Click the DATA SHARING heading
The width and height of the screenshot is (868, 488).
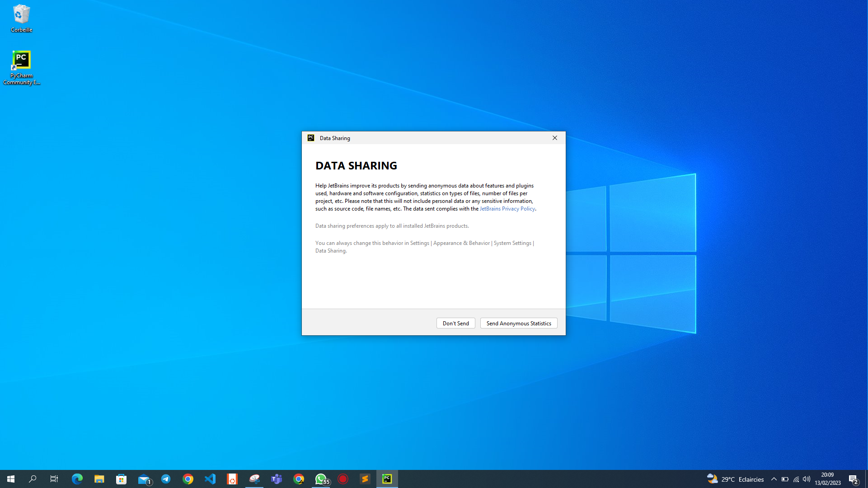(x=356, y=165)
